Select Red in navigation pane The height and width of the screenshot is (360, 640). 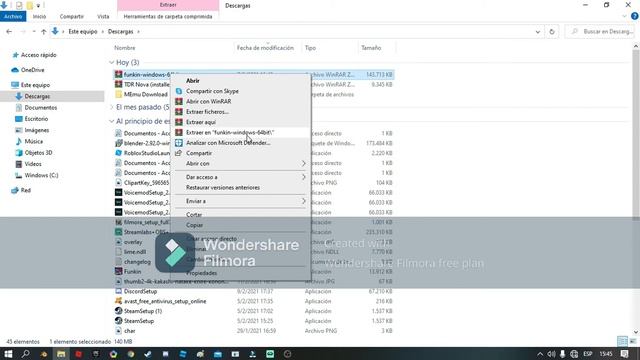point(25,190)
